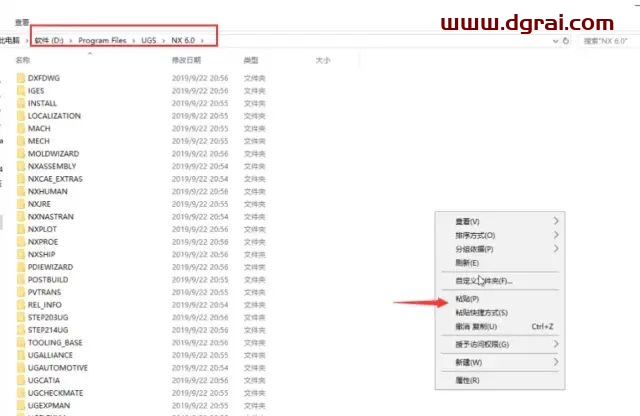Screen dimensions: 640x416
Task: Expand the 查看(V) submenu arrow
Action: [x=556, y=221]
